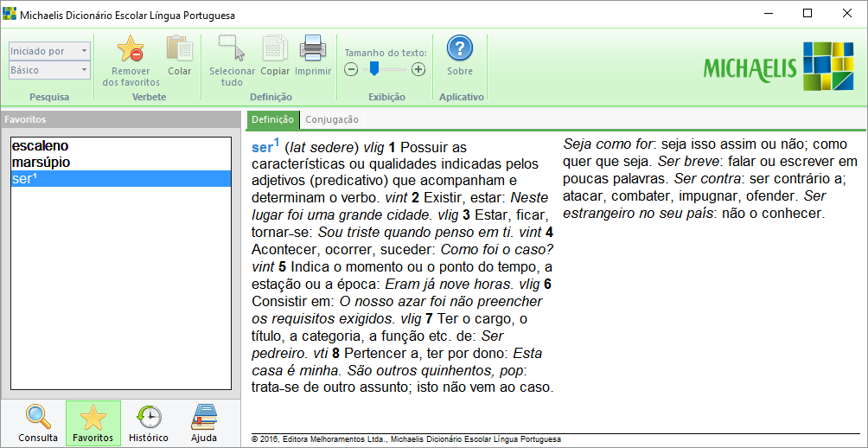
Task: Open the Histórico panel
Action: pyautogui.click(x=149, y=423)
